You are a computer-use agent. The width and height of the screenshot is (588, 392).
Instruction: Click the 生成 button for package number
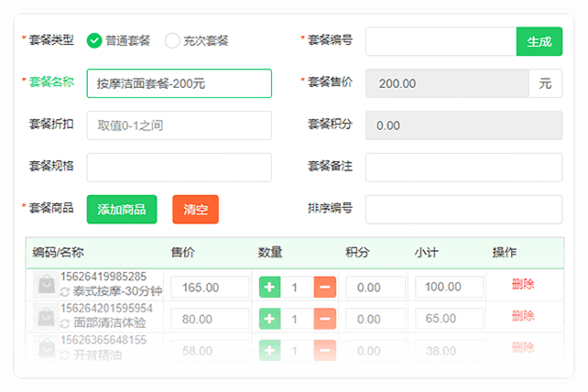coord(539,41)
